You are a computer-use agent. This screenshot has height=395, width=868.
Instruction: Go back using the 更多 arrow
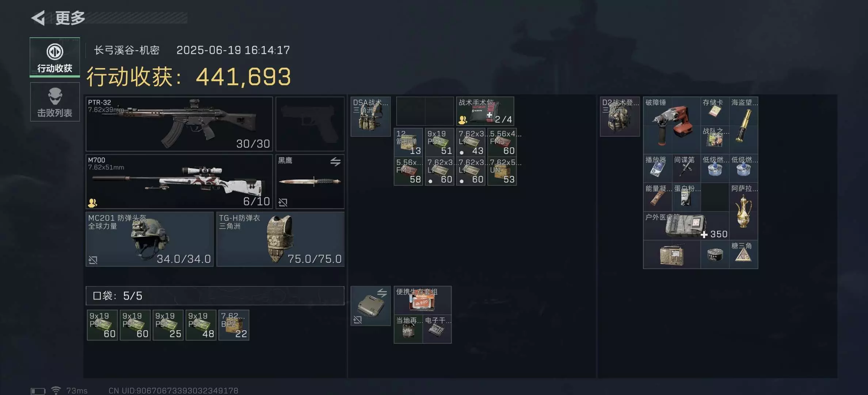(x=38, y=18)
